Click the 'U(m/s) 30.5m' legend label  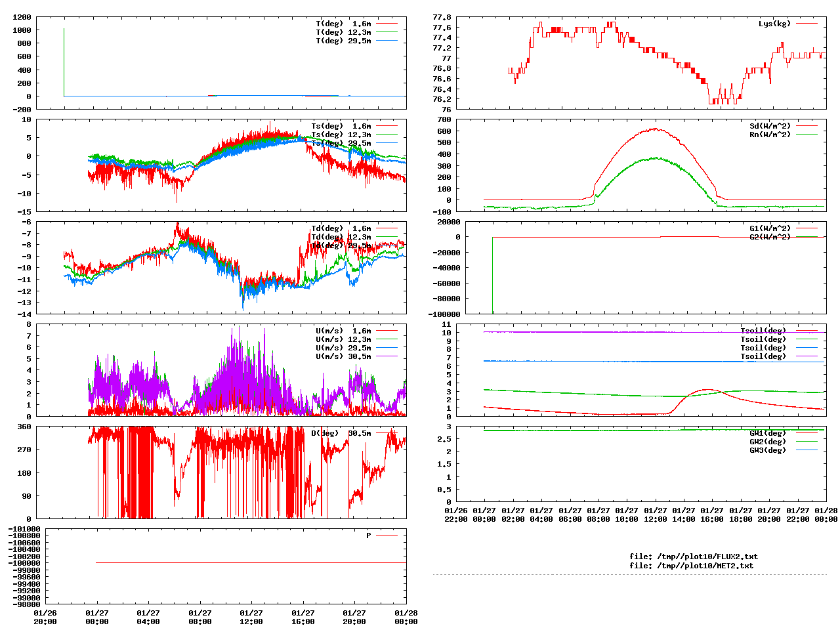(343, 356)
